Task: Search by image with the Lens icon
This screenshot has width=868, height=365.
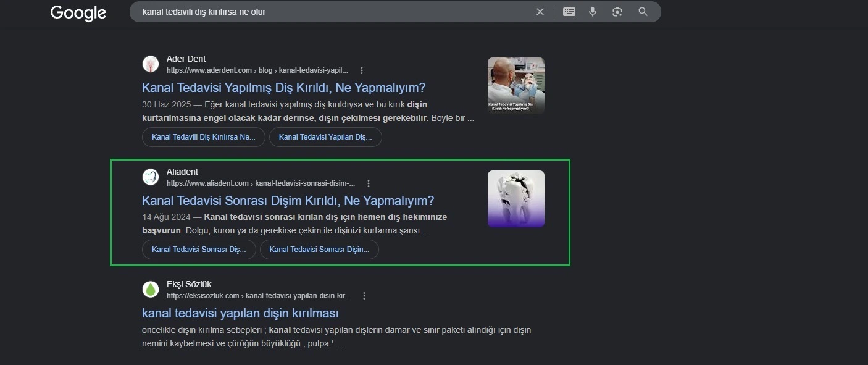Action: (x=617, y=12)
